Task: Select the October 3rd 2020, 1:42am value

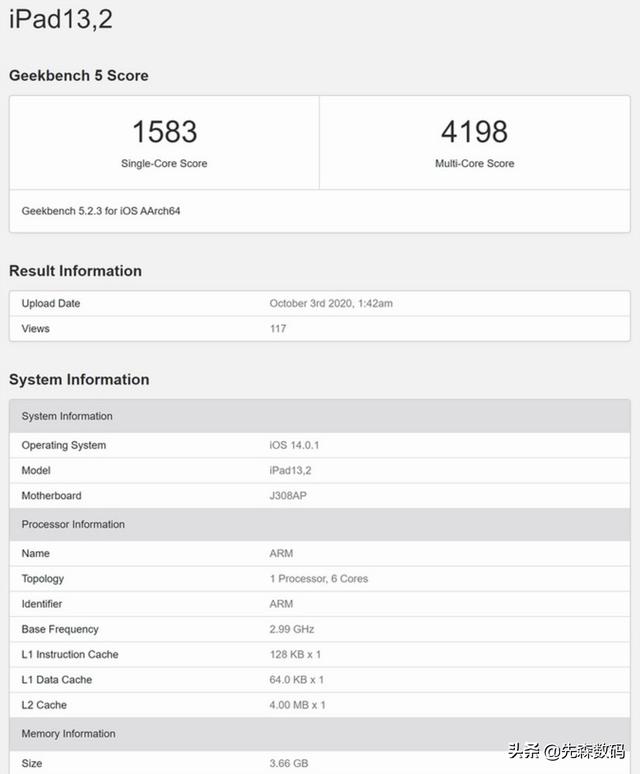Action: pyautogui.click(x=331, y=304)
